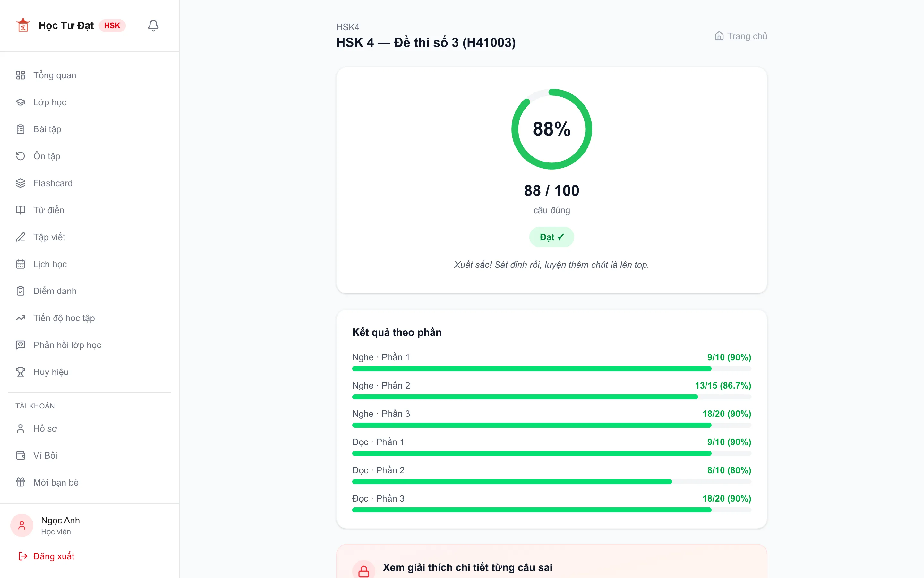This screenshot has height=578, width=924.
Task: Select Điểm danh attendance
Action: (x=89, y=291)
